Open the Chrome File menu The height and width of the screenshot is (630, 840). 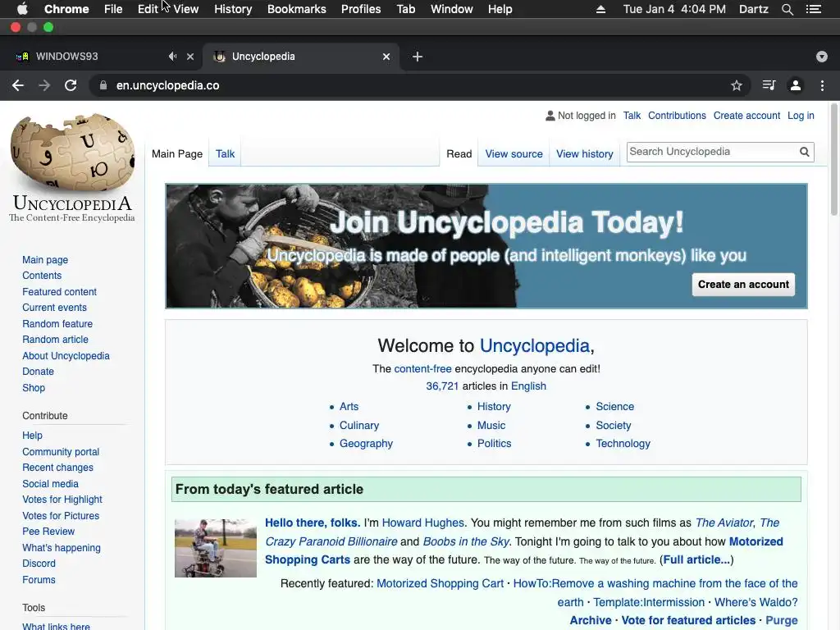point(113,9)
